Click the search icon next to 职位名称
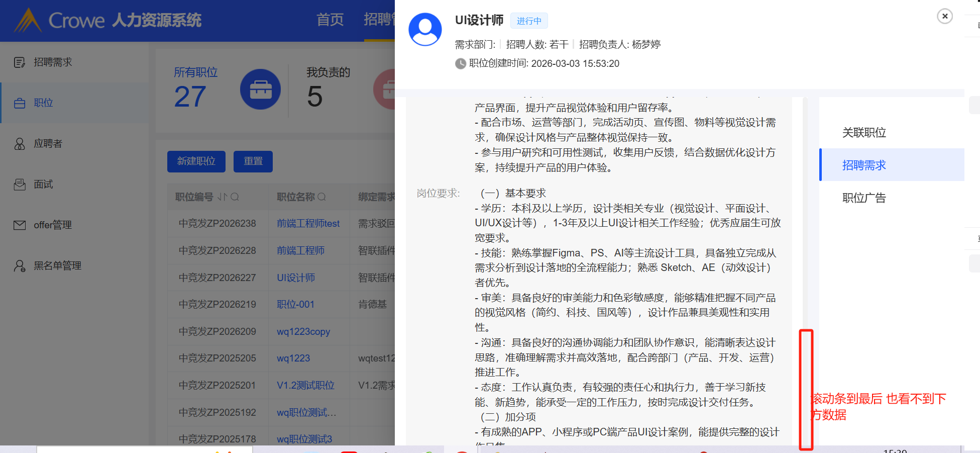The image size is (980, 453). [322, 197]
